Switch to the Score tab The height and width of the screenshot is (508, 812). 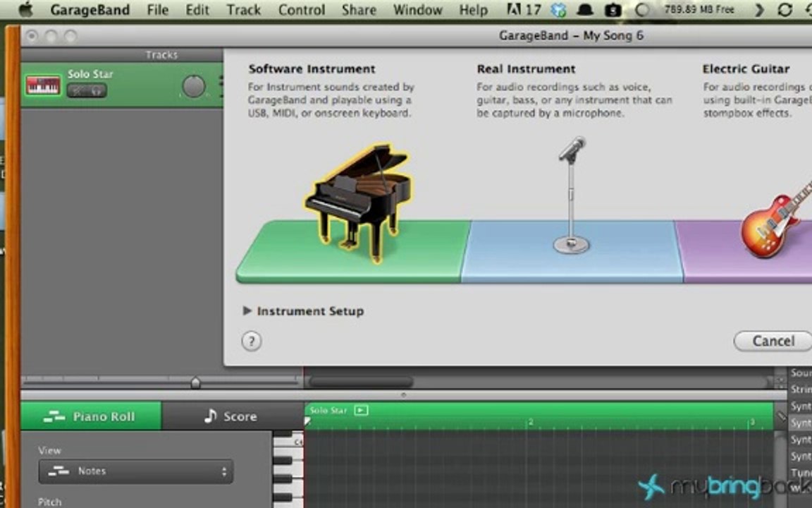click(232, 416)
